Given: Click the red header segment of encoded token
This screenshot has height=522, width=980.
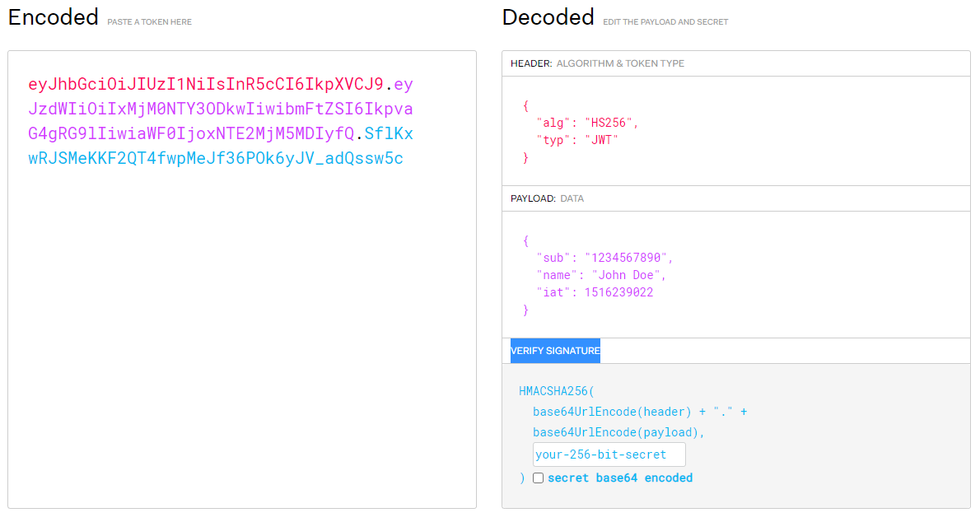Looking at the screenshot, I should pos(205,84).
